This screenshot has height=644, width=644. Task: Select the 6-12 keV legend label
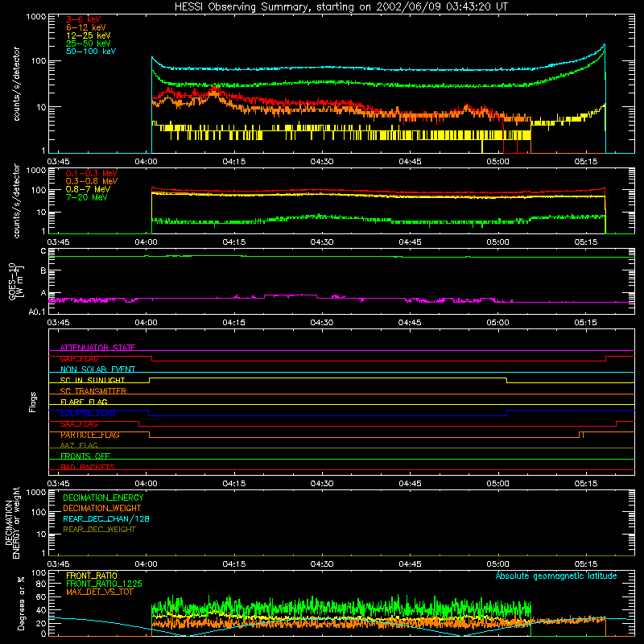click(85, 27)
